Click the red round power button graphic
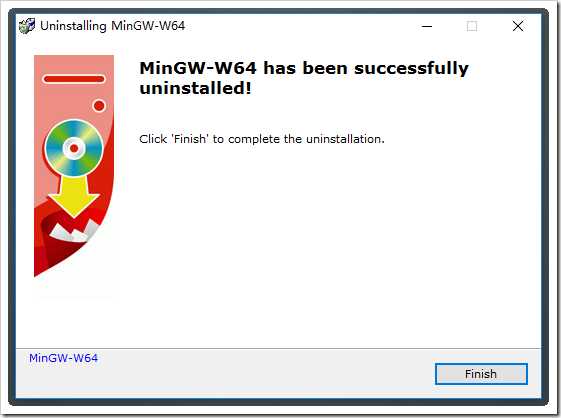This screenshot has width=561, height=418. click(x=99, y=106)
